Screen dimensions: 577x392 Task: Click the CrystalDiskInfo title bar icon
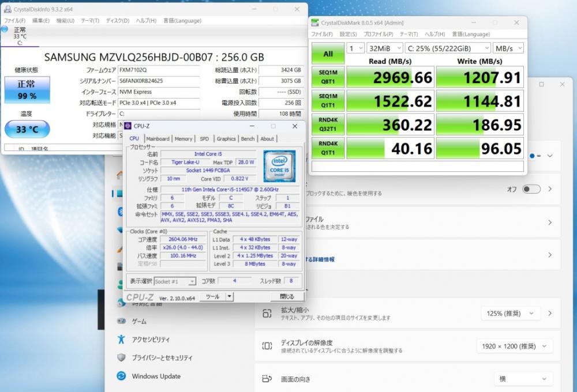pos(8,9)
